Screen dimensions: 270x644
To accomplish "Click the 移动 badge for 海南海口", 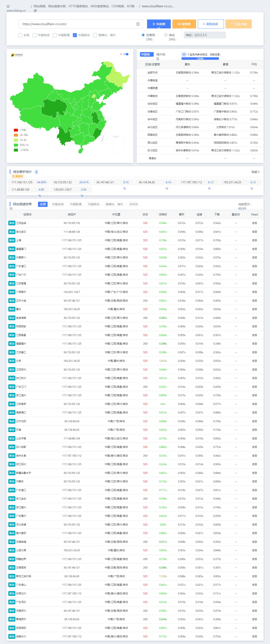I will coord(12,413).
